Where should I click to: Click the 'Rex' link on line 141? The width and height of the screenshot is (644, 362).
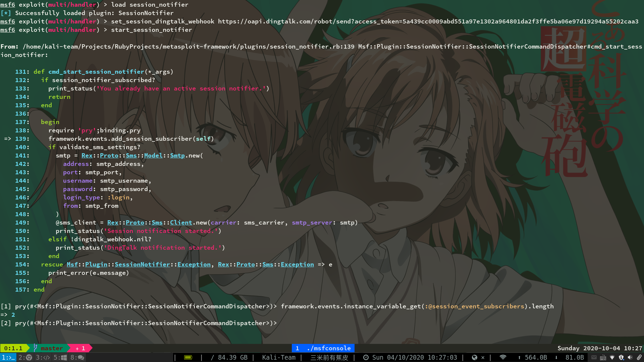[87, 156]
